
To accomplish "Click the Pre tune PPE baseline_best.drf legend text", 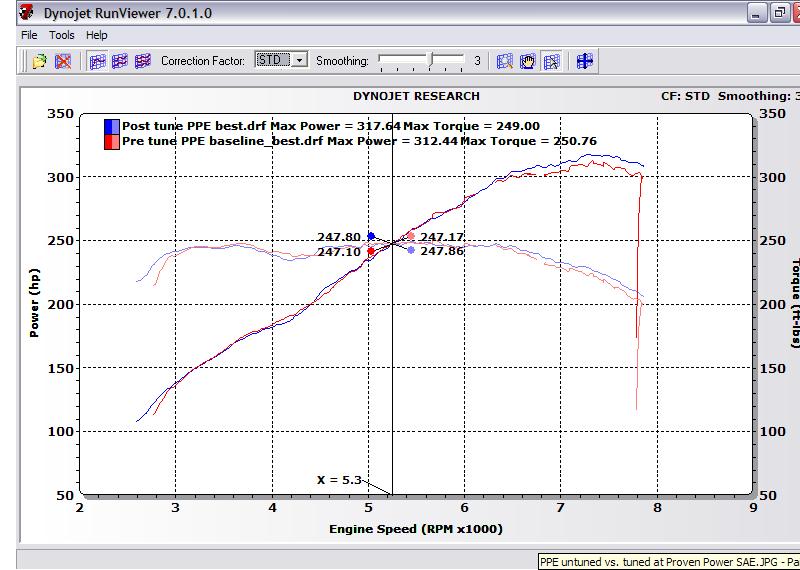I will 222,141.
